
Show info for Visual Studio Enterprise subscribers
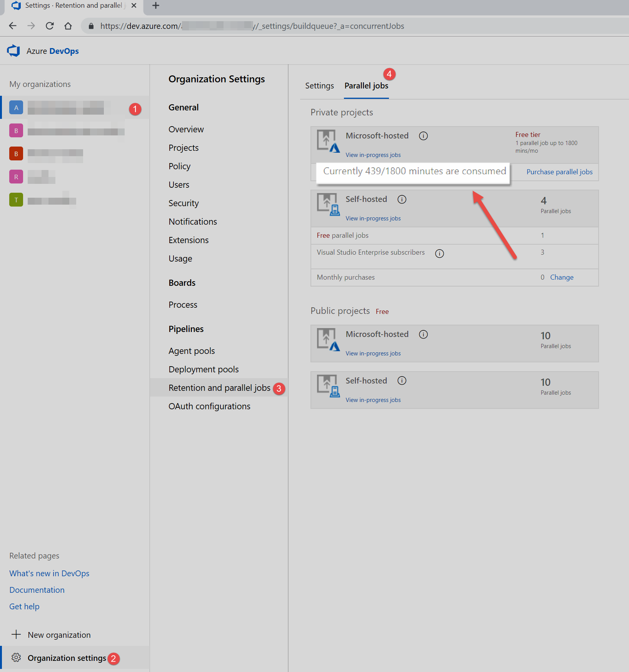(439, 253)
